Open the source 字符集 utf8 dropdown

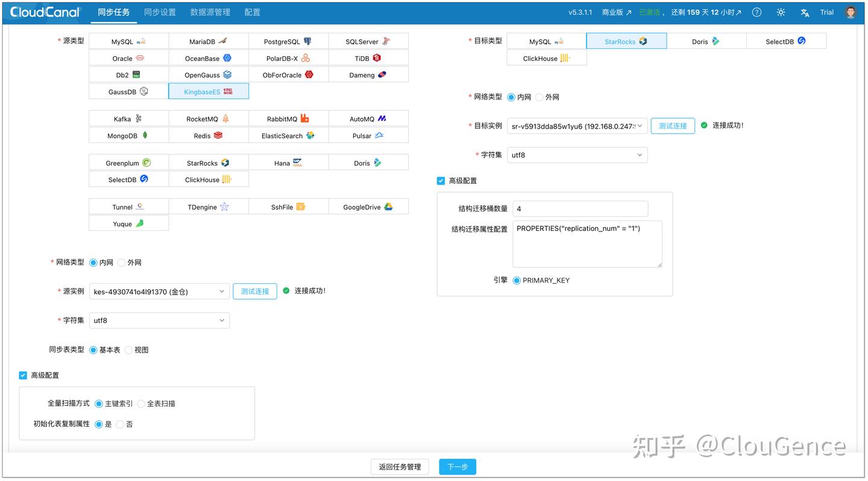click(x=159, y=320)
